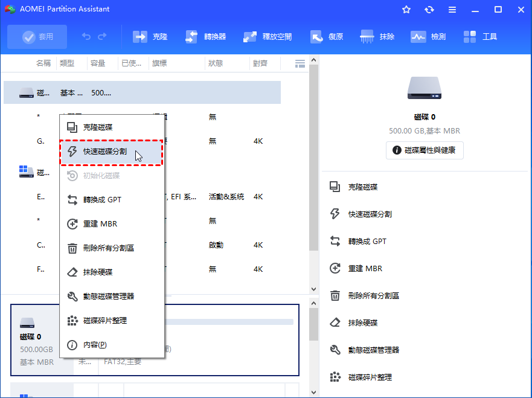
Task: Click the 名稱 column header
Action: point(43,63)
